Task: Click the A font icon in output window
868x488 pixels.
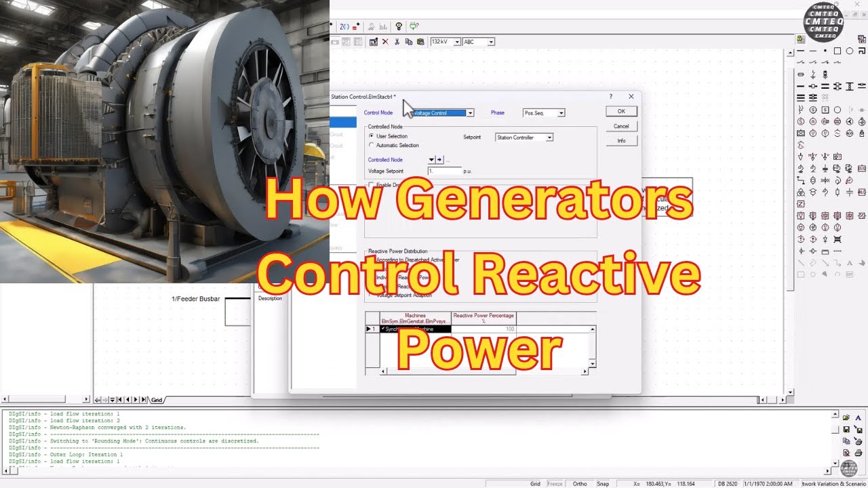Action: click(859, 418)
